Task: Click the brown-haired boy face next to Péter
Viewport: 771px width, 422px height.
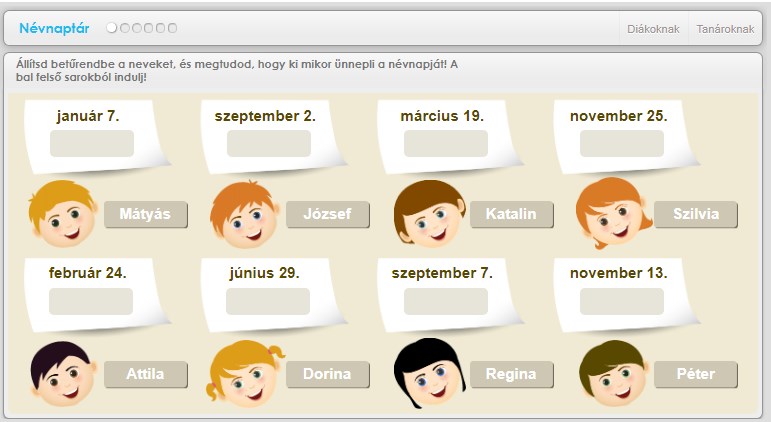Action: click(611, 374)
